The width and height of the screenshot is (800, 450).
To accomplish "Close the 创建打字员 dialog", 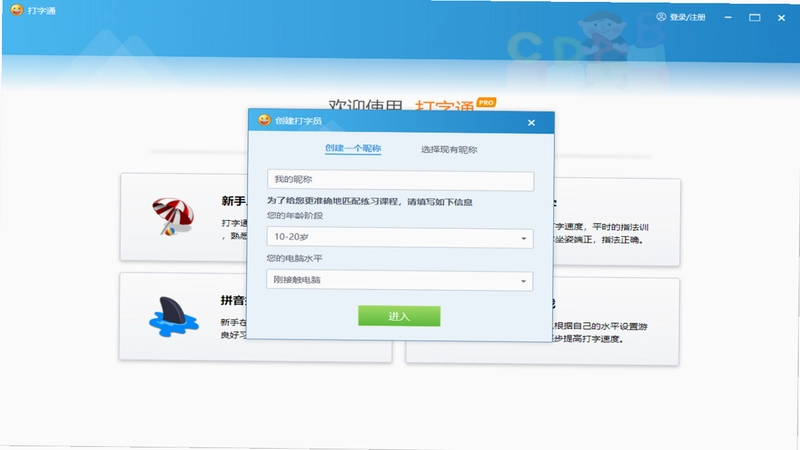I will (x=531, y=122).
